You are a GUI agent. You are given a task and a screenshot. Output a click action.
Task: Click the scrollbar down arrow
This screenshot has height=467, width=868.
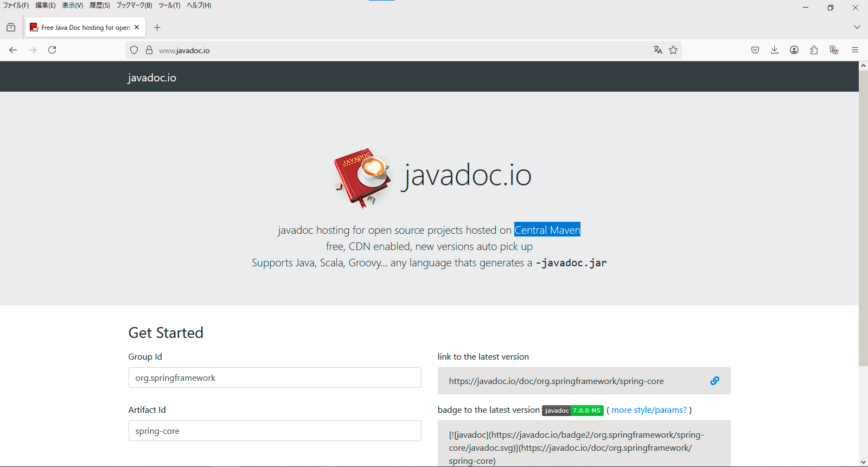click(x=863, y=462)
